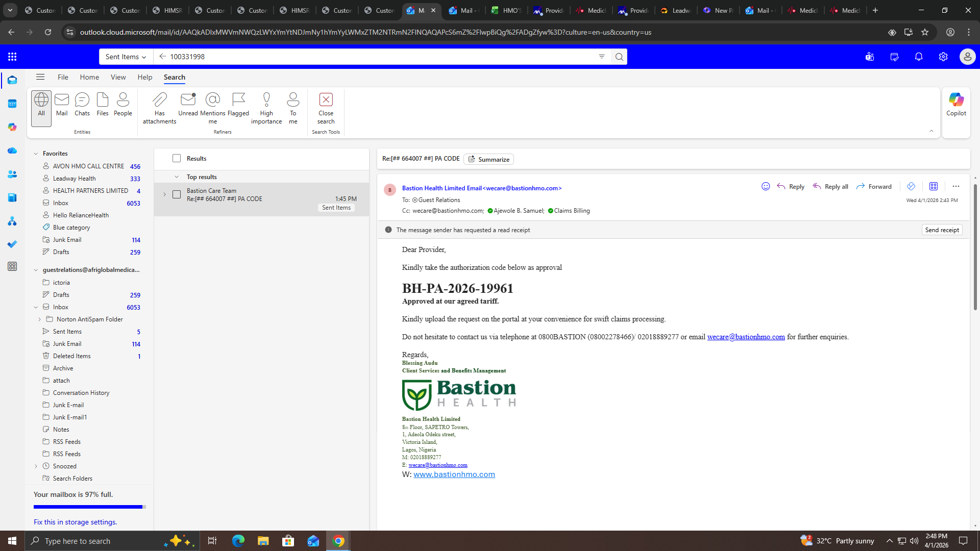The image size is (980, 551).
Task: Switch to the Home ribbon tab
Action: pyautogui.click(x=89, y=77)
